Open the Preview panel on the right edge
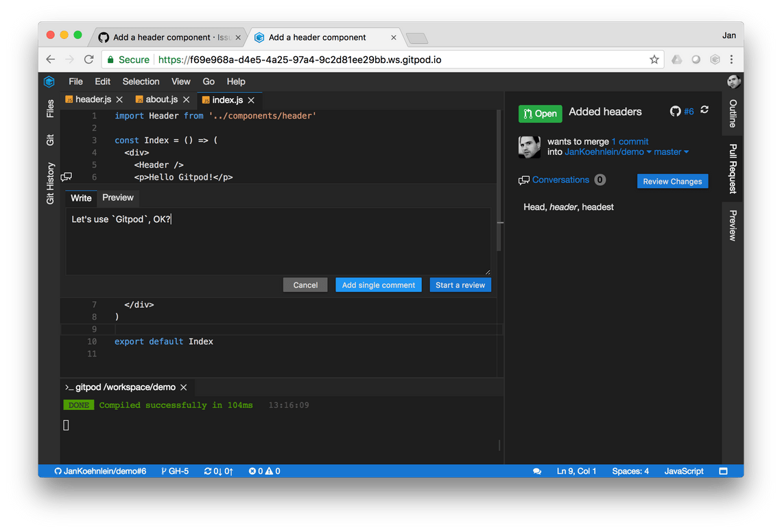This screenshot has width=782, height=532. click(732, 226)
